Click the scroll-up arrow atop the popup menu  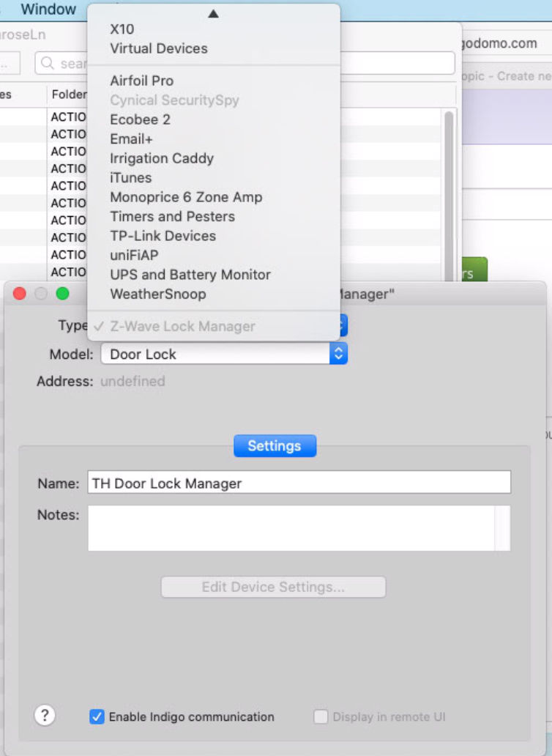coord(213,13)
